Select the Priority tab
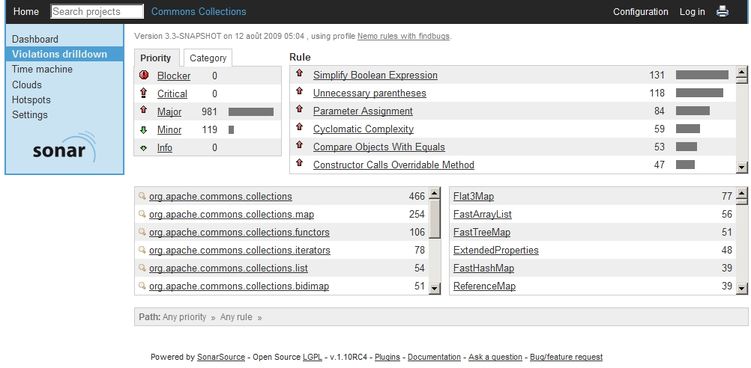The height and width of the screenshot is (368, 751). click(x=156, y=58)
